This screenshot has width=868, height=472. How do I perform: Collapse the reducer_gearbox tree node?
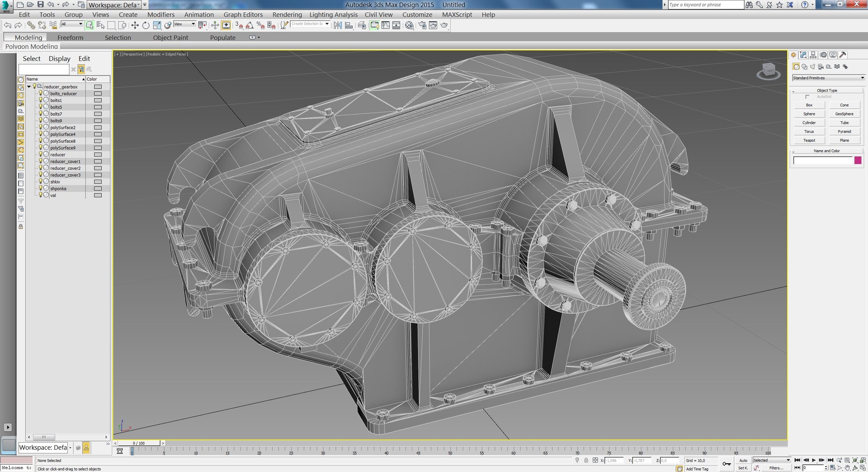29,86
